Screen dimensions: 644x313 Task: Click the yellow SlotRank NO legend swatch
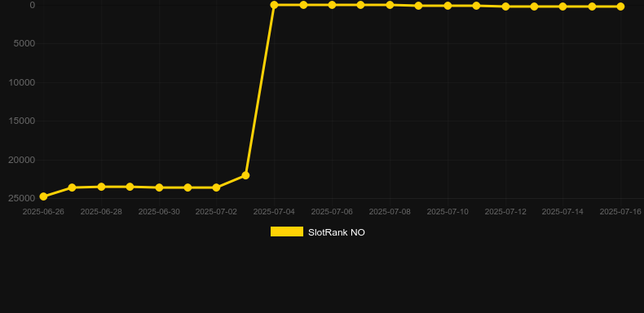pos(287,231)
